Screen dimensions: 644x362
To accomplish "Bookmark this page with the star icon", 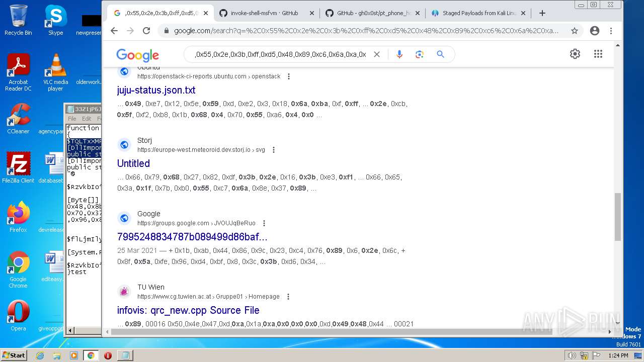I will point(575,31).
